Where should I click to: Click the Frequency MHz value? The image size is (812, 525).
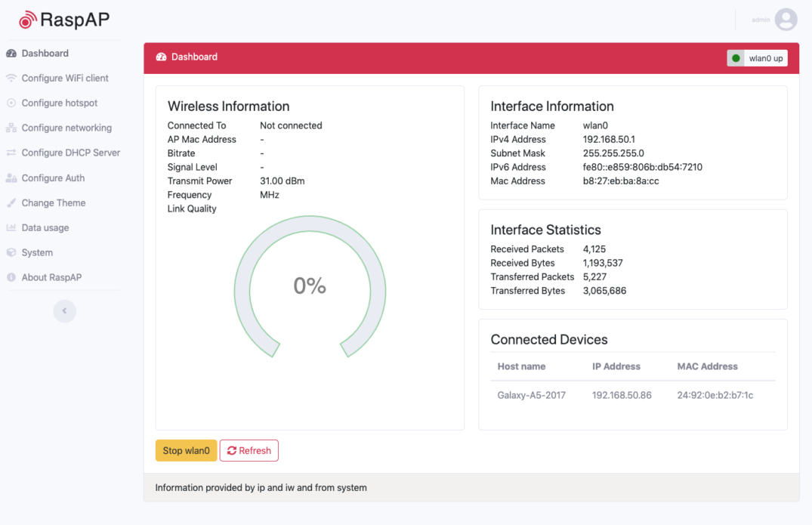270,195
